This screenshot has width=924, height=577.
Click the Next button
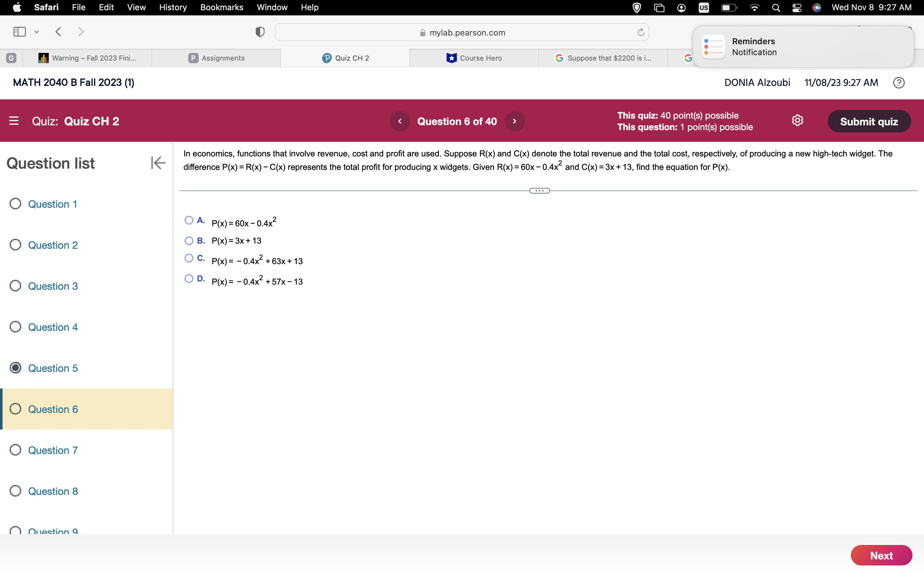coord(881,555)
